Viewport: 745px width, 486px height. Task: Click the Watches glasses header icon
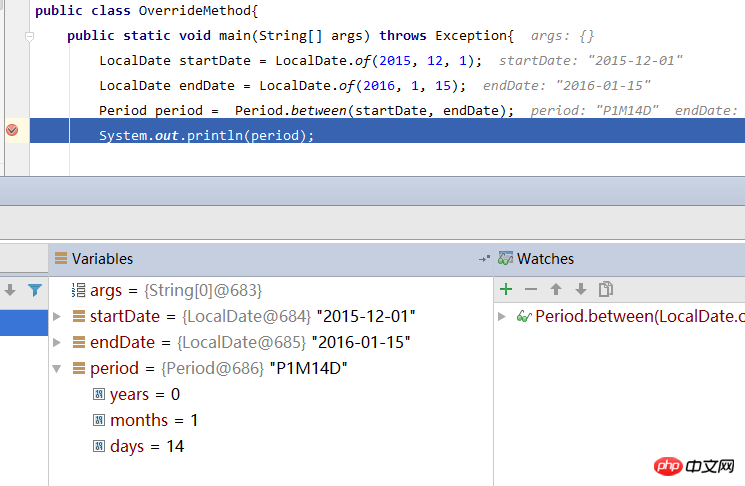pos(505,258)
